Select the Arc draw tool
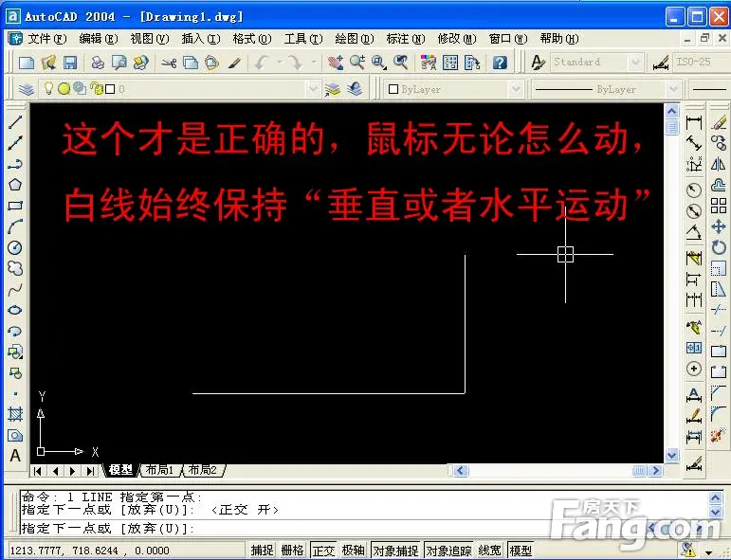Viewport: 731px width, 560px height. [15, 226]
